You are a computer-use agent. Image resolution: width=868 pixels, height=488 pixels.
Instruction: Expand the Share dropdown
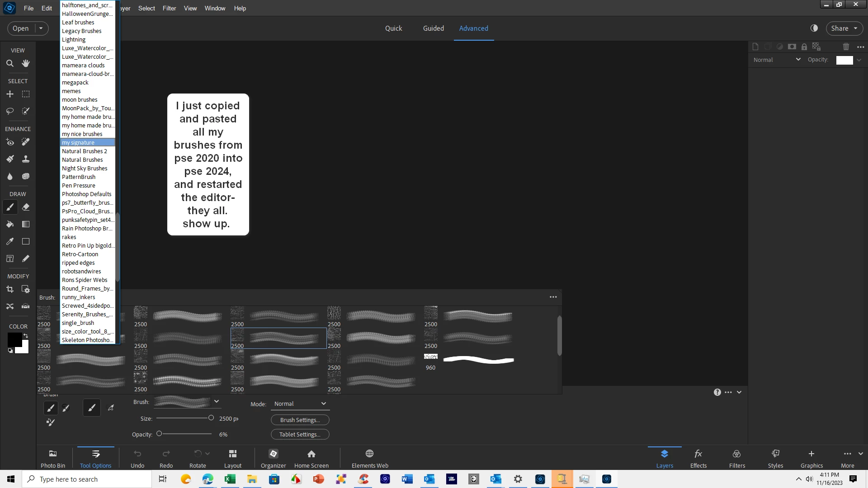[855, 28]
